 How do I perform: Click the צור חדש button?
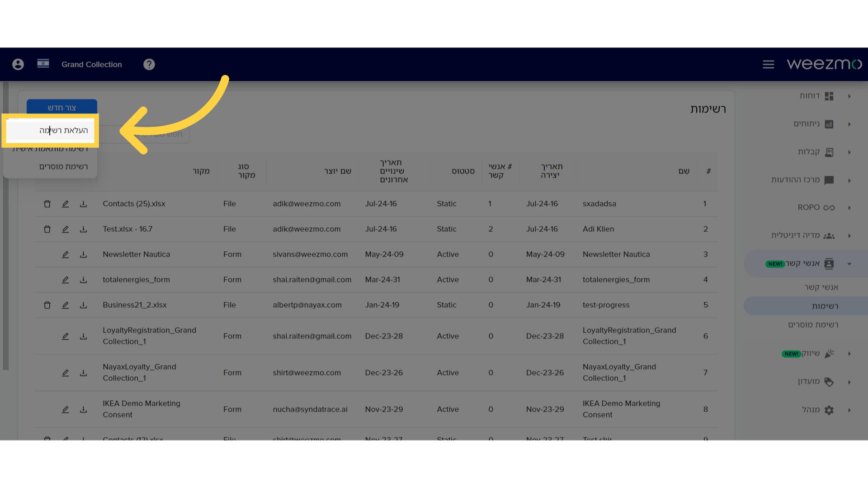click(x=61, y=107)
